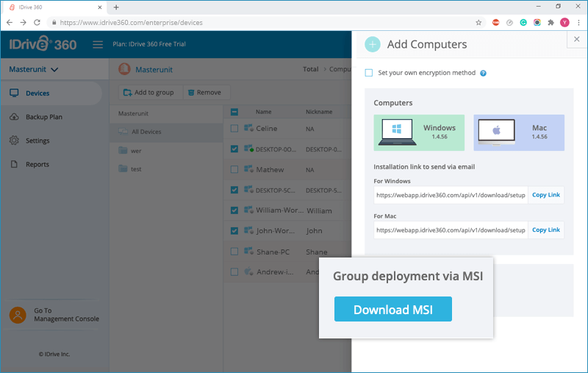Screen dimensions: 588x373
Task: Click the browser address bar URL
Action: pos(132,23)
